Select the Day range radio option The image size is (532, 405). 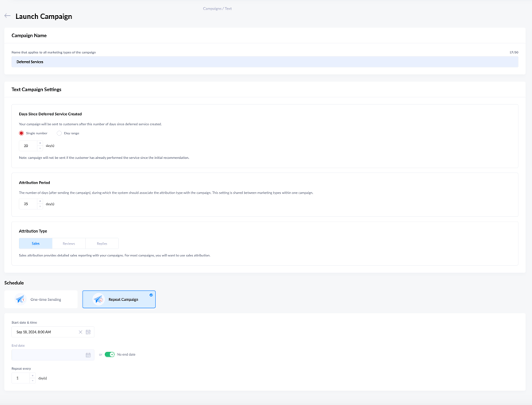tap(60, 133)
